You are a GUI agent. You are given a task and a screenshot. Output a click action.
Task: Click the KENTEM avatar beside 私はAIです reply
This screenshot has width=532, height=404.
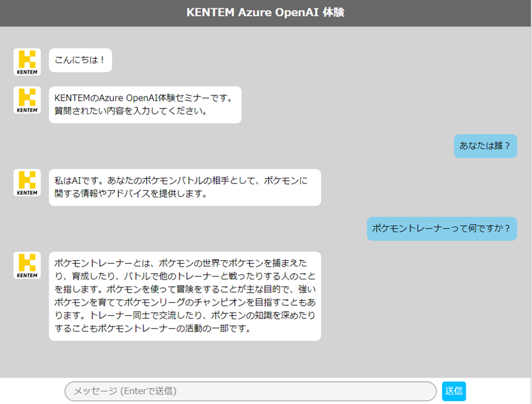[27, 183]
